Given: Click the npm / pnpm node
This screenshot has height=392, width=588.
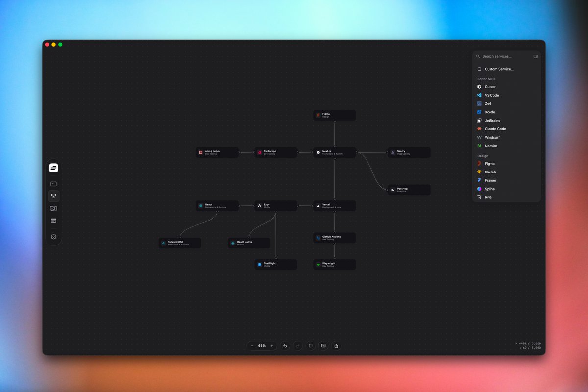Looking at the screenshot, I should (217, 152).
